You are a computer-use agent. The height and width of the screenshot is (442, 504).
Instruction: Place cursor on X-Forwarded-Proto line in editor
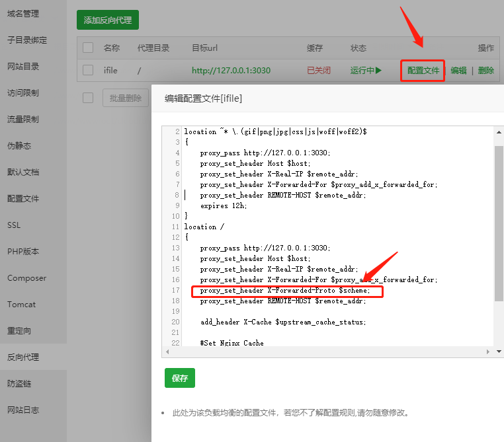tap(286, 291)
